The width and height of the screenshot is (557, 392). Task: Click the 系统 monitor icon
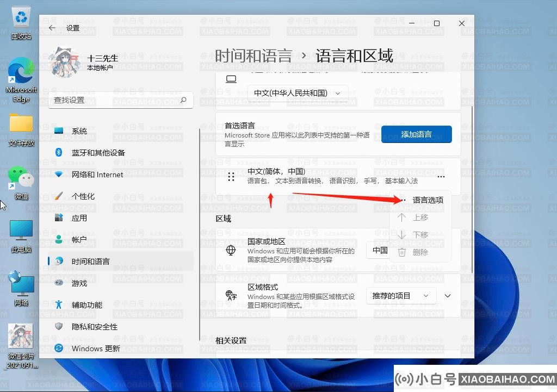coord(59,130)
